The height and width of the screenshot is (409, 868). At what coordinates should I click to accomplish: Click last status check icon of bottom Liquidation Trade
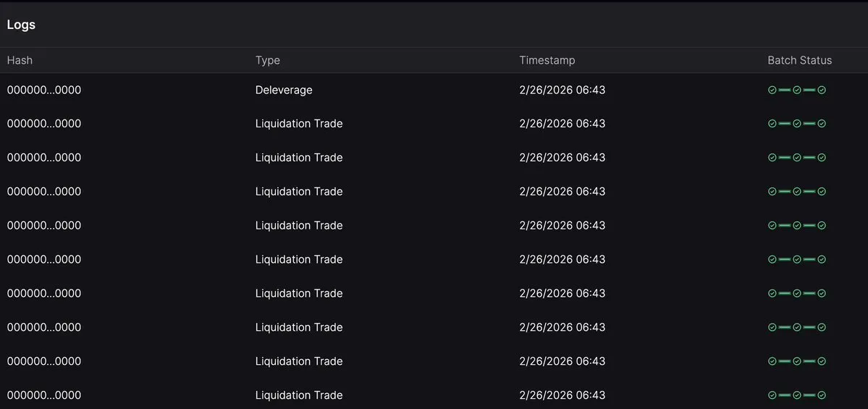tap(822, 395)
